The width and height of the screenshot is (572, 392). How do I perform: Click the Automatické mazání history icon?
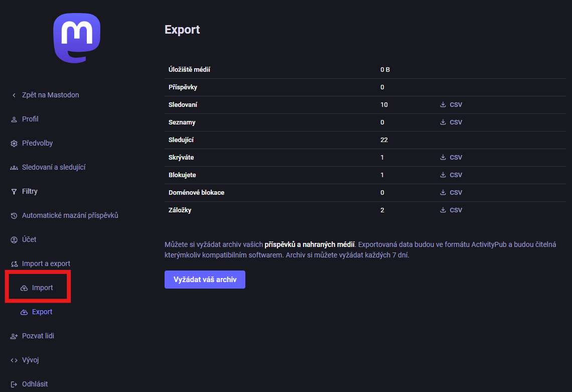click(x=14, y=216)
